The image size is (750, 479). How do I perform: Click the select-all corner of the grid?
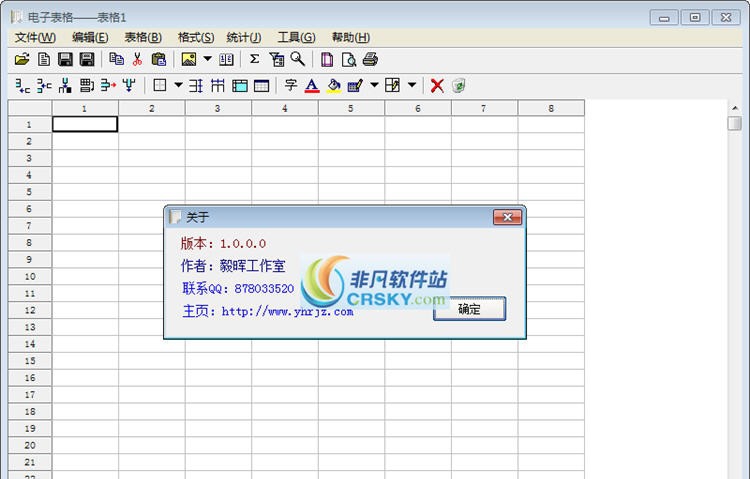pyautogui.click(x=30, y=108)
